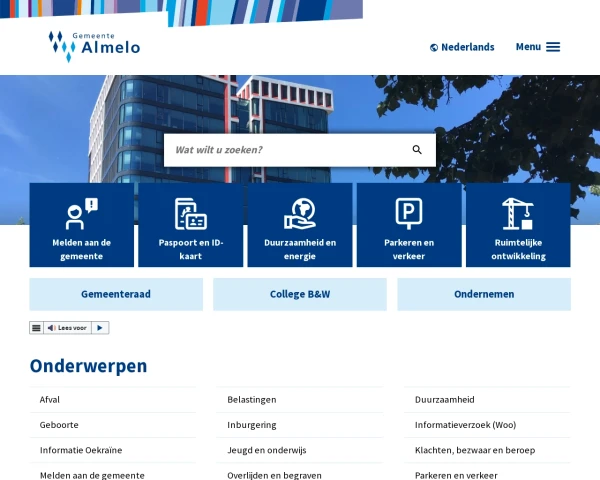Screen dimensions: 600x480
Task: Open Paspoort en ID-kaart tile label
Action: point(191,250)
